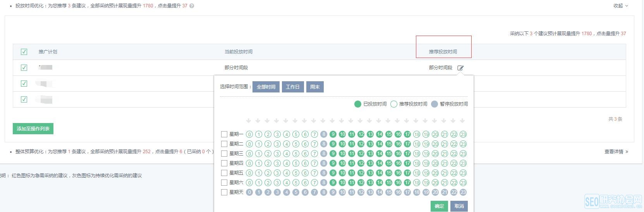The image size is (644, 212).
Task: Select the 周末 time range
Action: click(315, 87)
